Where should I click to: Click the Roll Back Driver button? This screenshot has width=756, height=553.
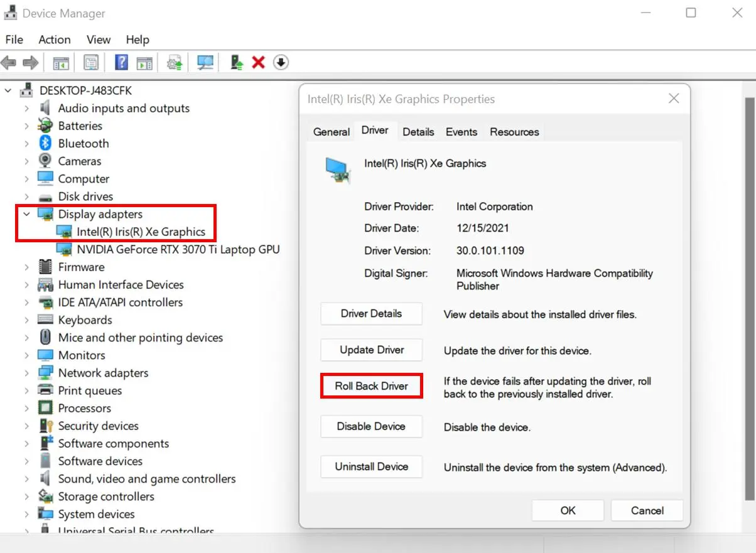point(371,386)
